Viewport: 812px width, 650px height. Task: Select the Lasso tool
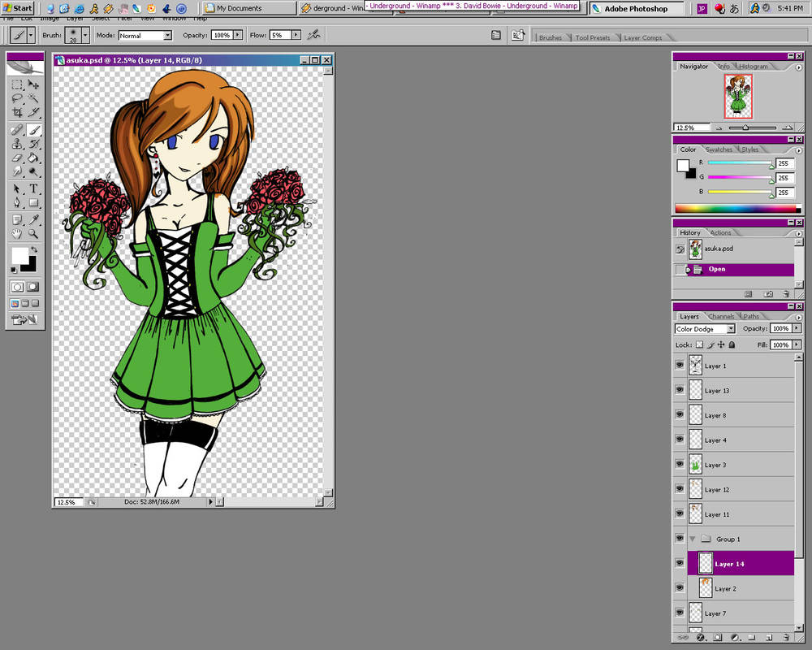(17, 98)
